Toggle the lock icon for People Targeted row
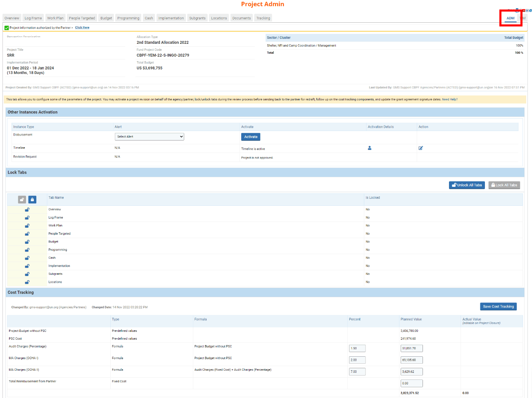 (27, 234)
